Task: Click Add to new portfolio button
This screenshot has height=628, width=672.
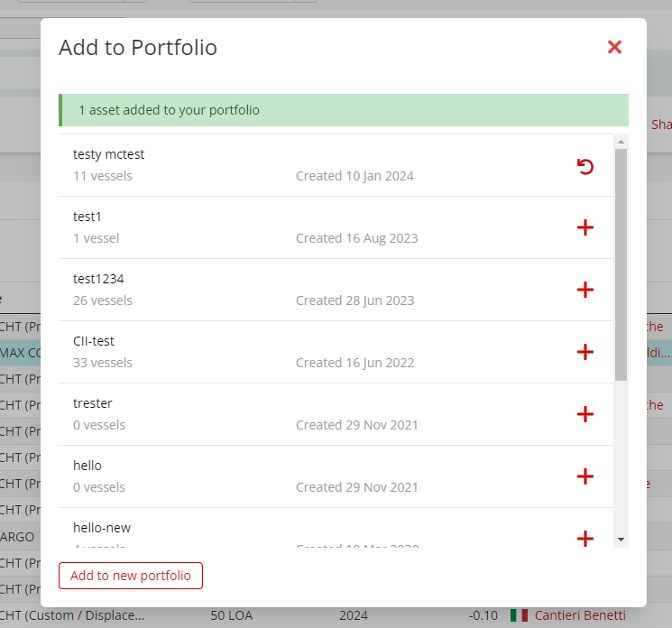Action: 131,576
